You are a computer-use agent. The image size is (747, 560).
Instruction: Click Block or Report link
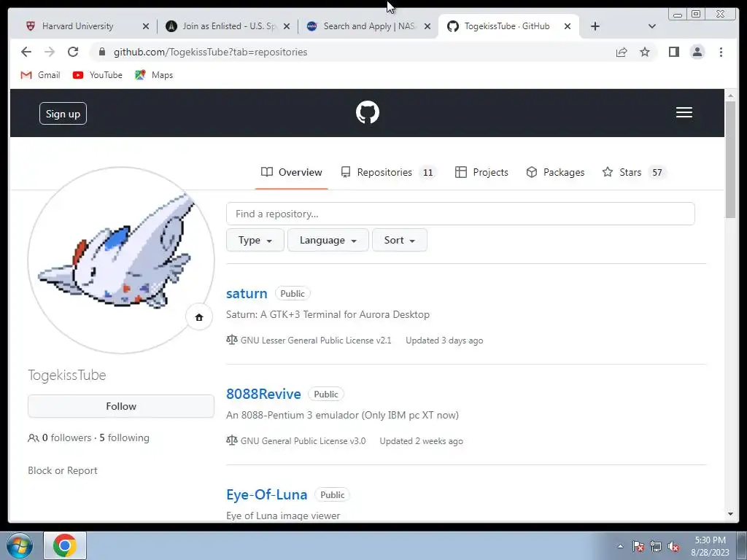63,470
